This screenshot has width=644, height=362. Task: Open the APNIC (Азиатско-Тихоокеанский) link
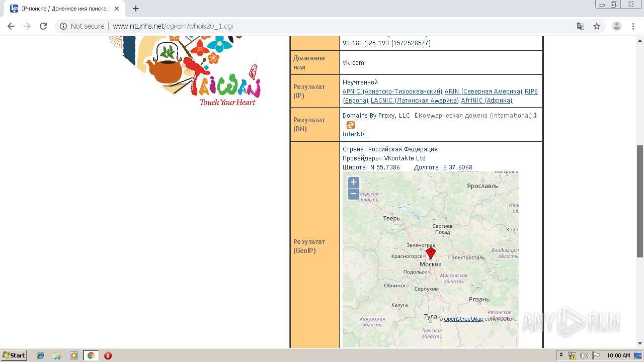click(392, 92)
